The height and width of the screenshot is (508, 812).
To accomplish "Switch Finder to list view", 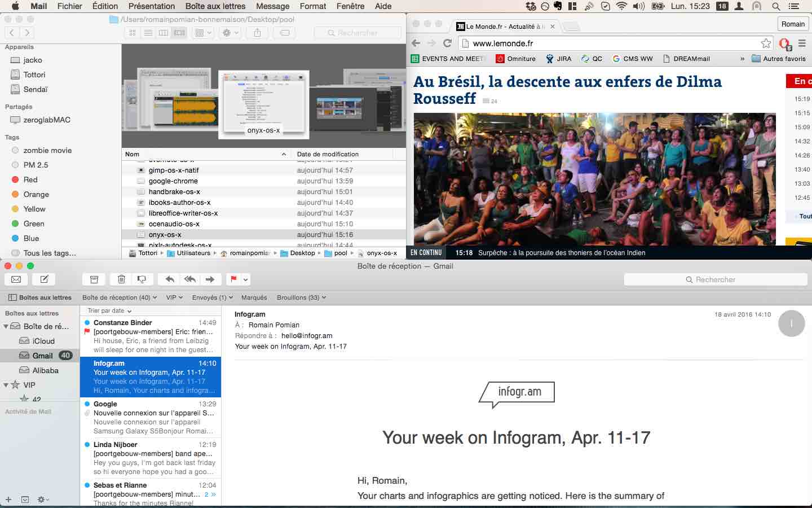I will (x=148, y=33).
